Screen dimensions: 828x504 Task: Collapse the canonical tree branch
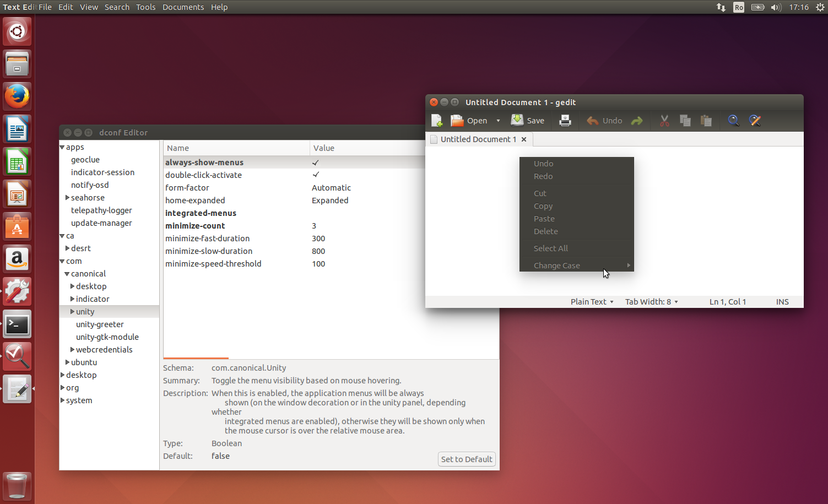point(66,273)
